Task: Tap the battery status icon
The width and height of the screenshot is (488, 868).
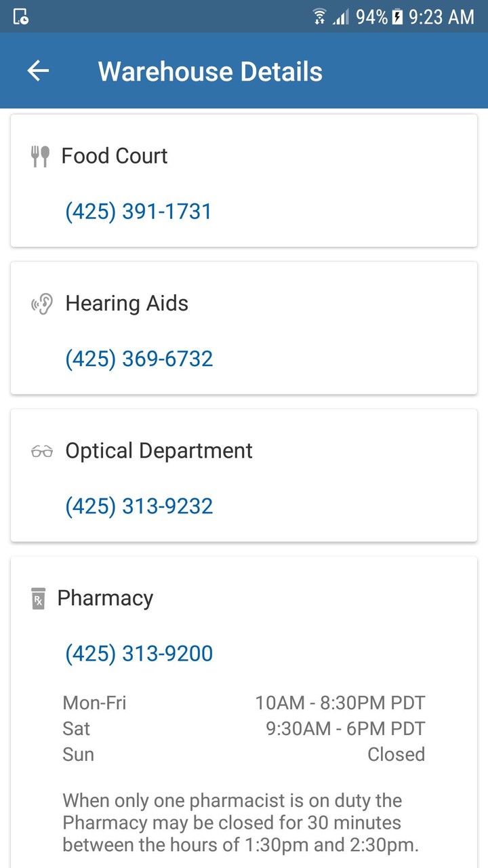Action: (397, 16)
